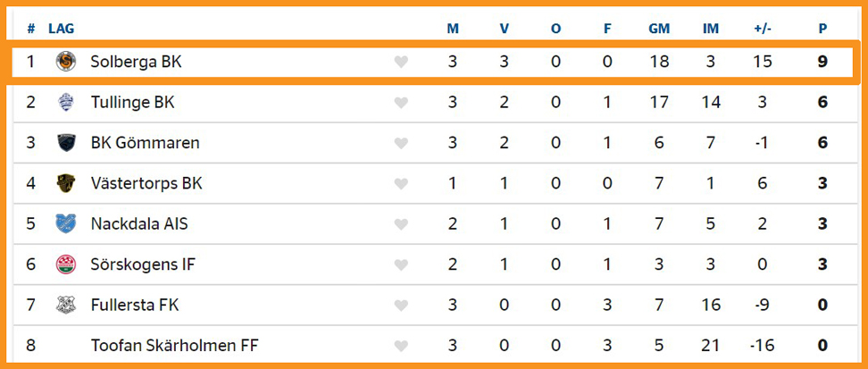Viewport: 868px width, 369px height.
Task: Click the Tullinge BK club crest
Action: click(x=66, y=103)
